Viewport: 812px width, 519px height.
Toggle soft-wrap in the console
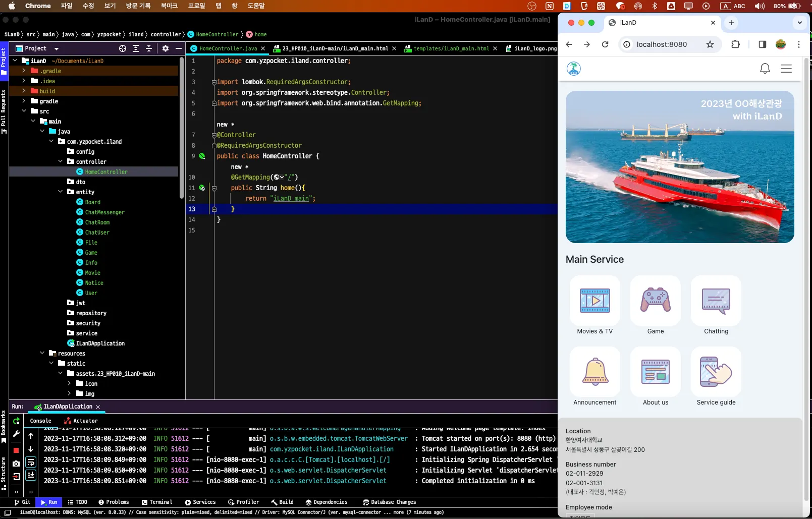[31, 462]
